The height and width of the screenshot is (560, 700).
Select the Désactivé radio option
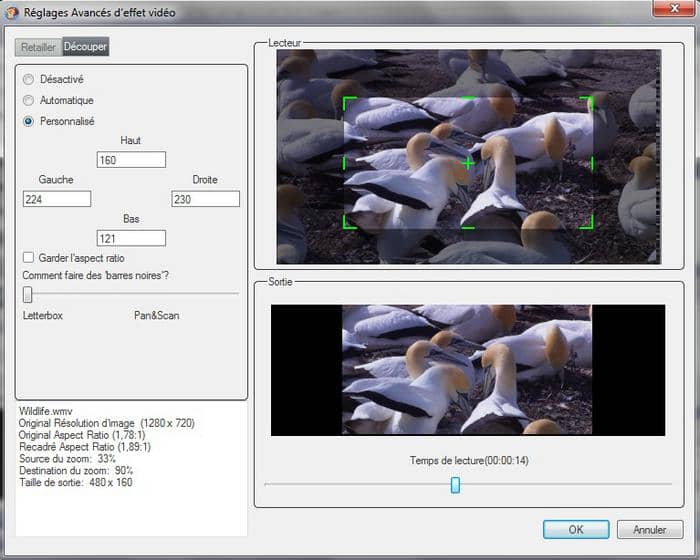pyautogui.click(x=29, y=79)
